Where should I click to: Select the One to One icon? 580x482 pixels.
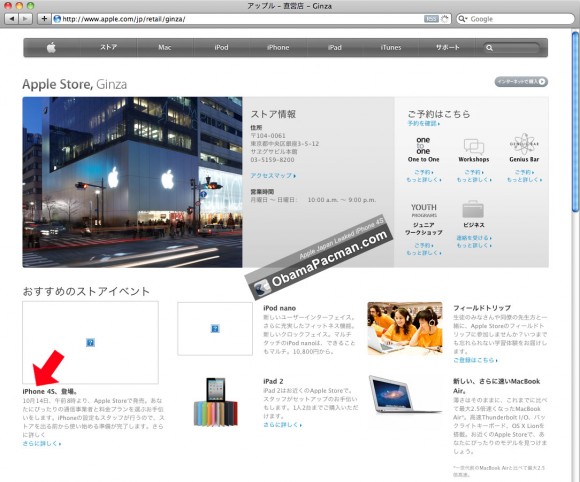(423, 145)
